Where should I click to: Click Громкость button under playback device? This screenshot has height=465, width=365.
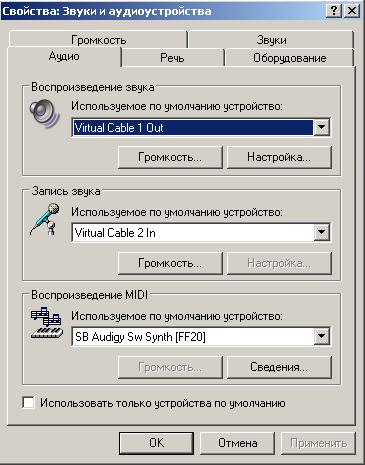pos(170,157)
